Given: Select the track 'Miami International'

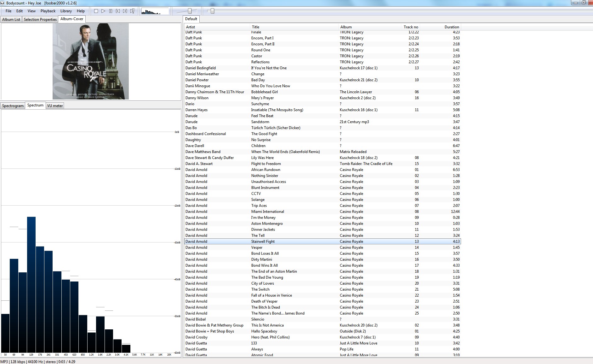Looking at the screenshot, I should click(322, 212).
